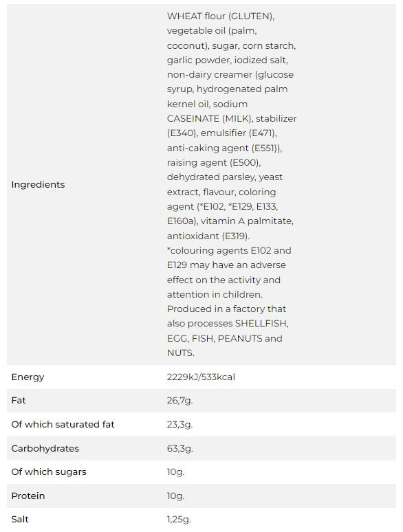Click the 'CASEINATE (MILK), stabilizer' text line

[x=232, y=118]
